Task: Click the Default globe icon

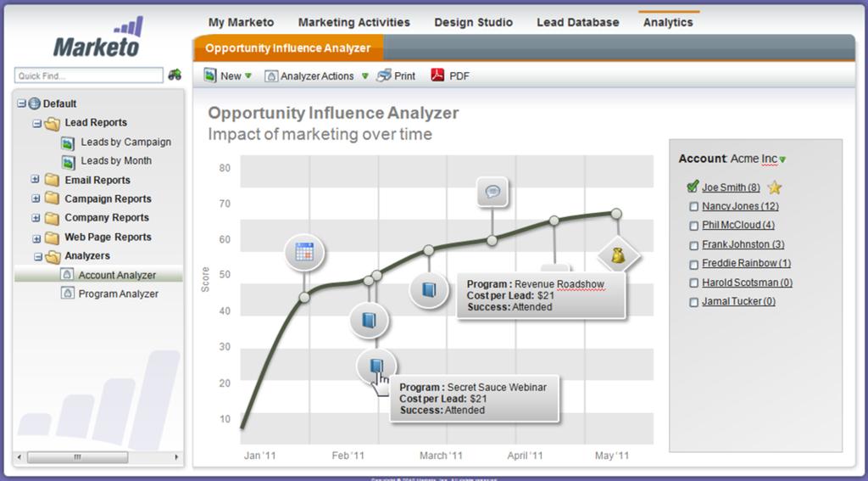Action: 34,103
